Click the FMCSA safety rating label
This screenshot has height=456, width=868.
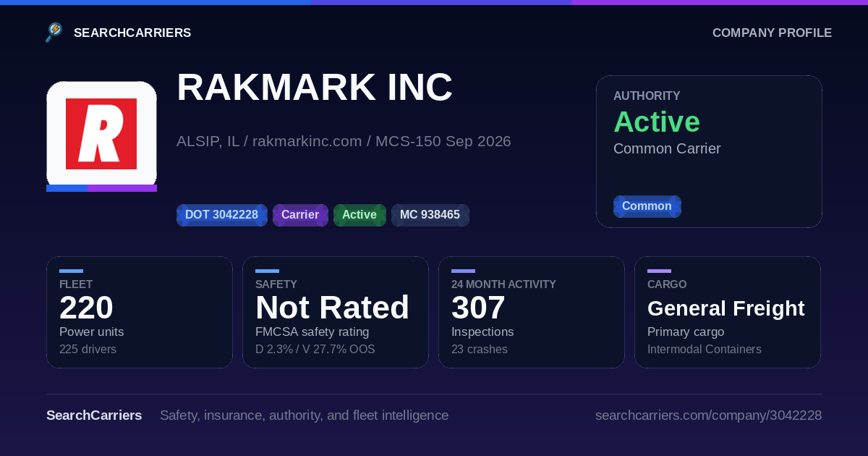(x=312, y=332)
